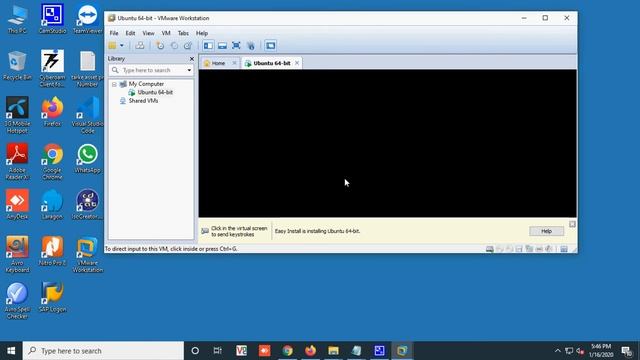Dismiss the Easy Install message bar
640x360 pixels.
(x=572, y=224)
